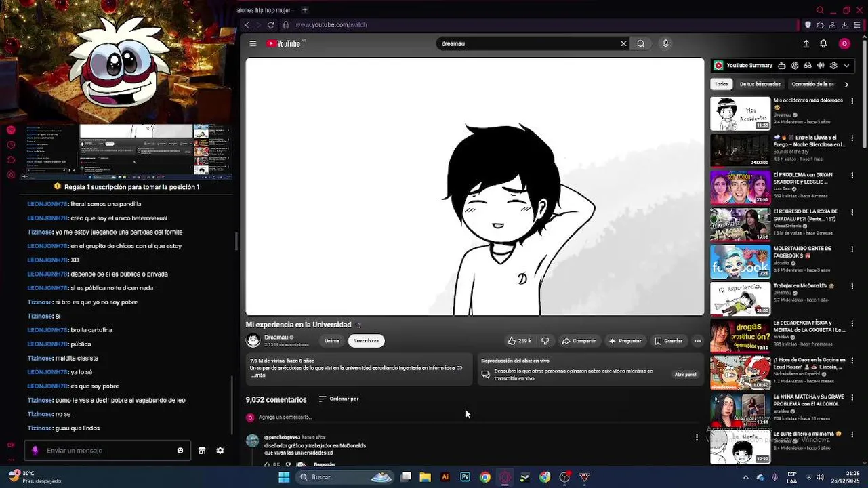Open 'Mis accidentes más dolorosos' thumbnail
The height and width of the screenshot is (488, 868).
[x=741, y=113]
